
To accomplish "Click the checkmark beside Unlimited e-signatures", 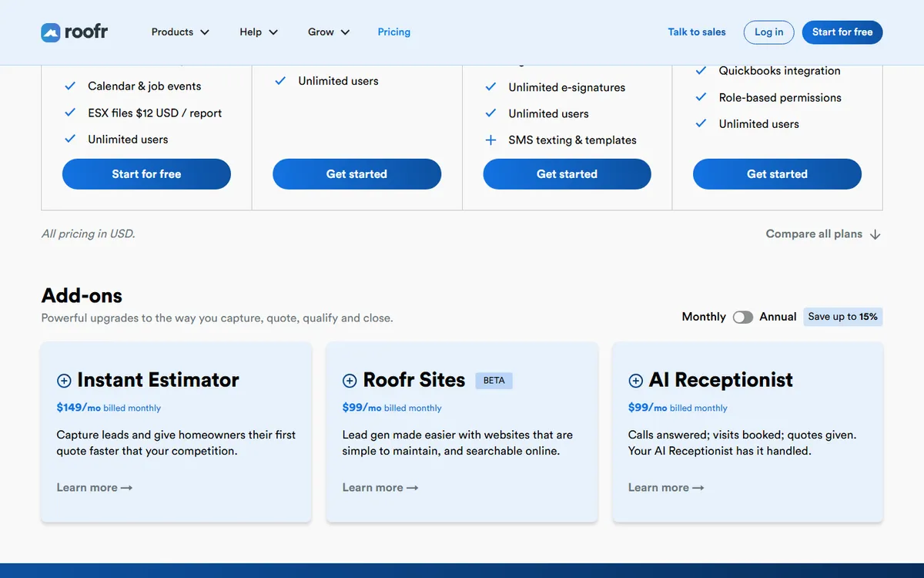I will point(490,87).
